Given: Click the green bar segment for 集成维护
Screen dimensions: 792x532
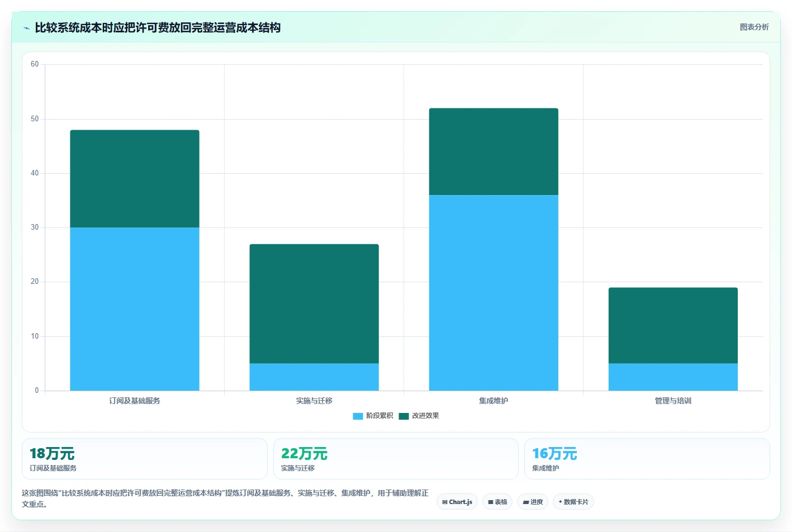Looking at the screenshot, I should 494,151.
